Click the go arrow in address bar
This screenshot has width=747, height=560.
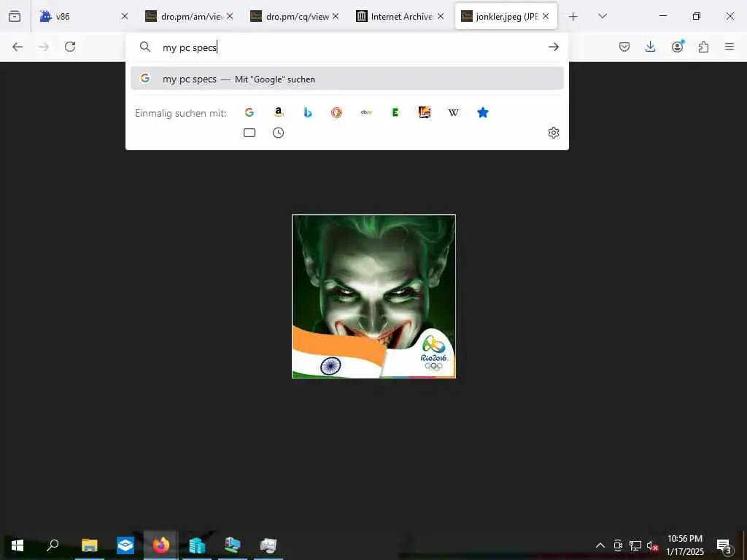coord(553,47)
